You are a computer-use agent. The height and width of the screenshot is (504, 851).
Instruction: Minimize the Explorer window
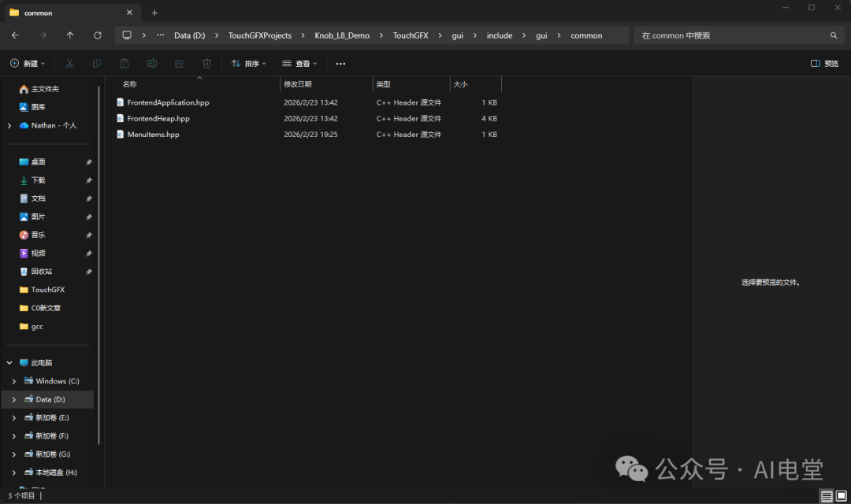(786, 8)
